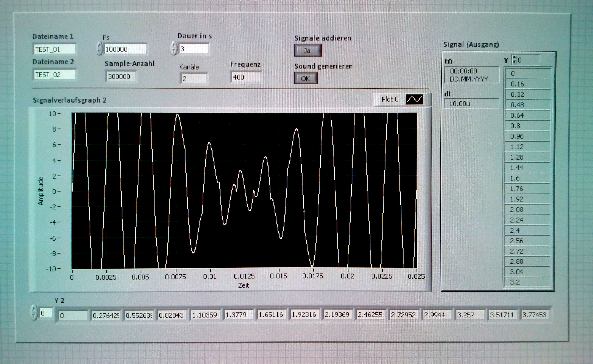The width and height of the screenshot is (593, 364).
Task: Click the Frequenz field showing 400
Action: [245, 77]
